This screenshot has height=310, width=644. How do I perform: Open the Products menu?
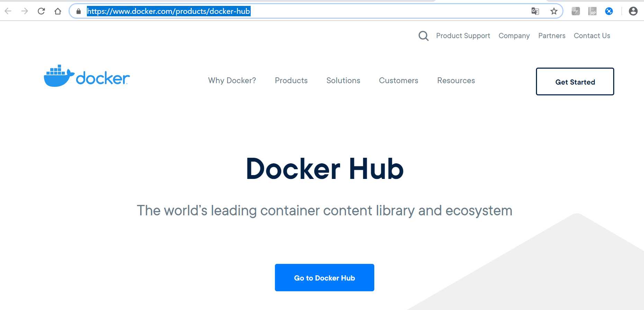291,80
